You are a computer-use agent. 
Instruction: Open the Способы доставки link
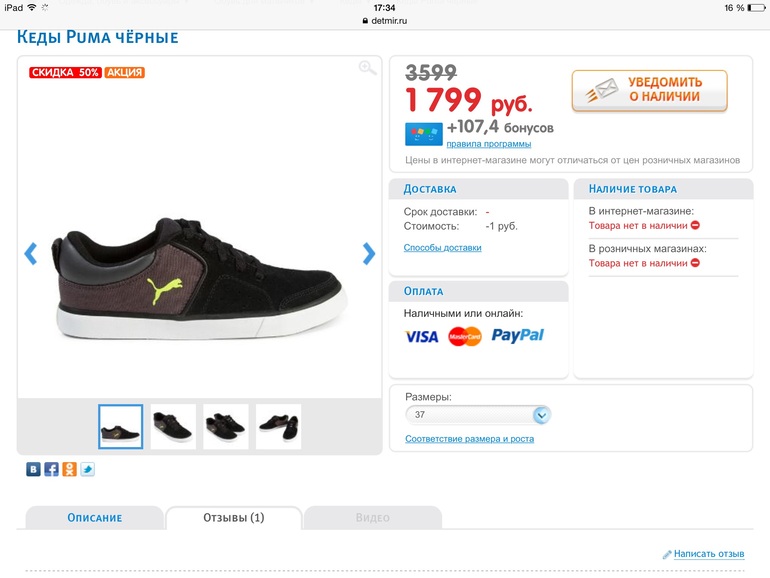coord(442,248)
